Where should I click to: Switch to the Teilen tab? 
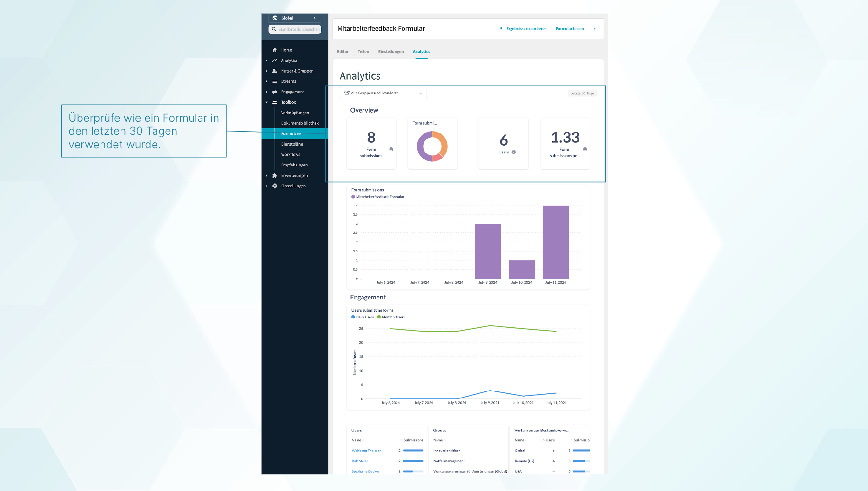[x=363, y=52]
